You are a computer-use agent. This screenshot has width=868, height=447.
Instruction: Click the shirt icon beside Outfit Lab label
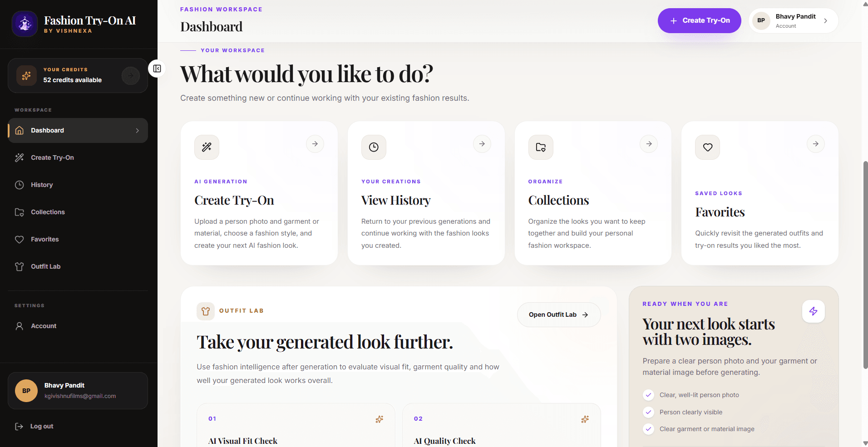pos(206,311)
